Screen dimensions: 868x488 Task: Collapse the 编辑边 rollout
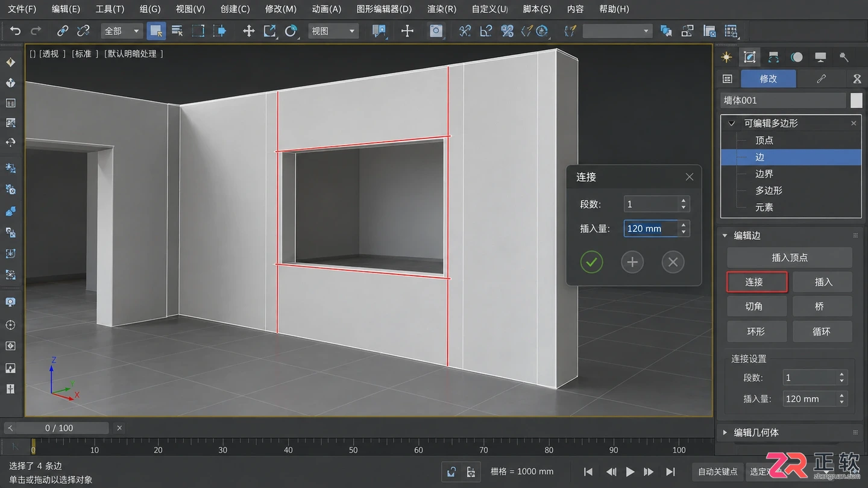coord(725,236)
